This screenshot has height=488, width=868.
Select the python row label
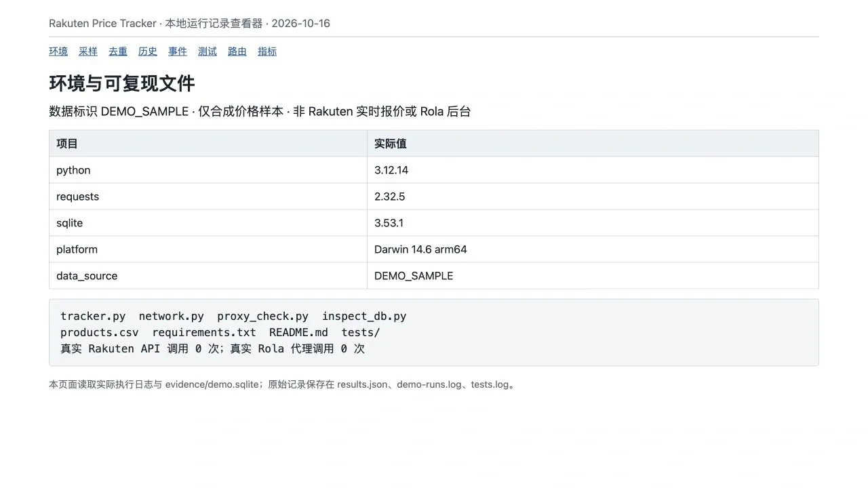(x=73, y=170)
